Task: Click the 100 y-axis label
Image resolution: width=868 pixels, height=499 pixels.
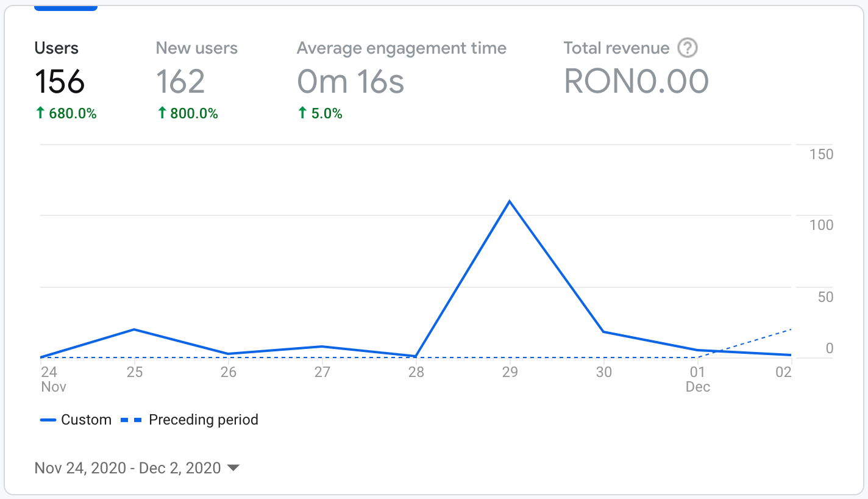Action: 821,225
